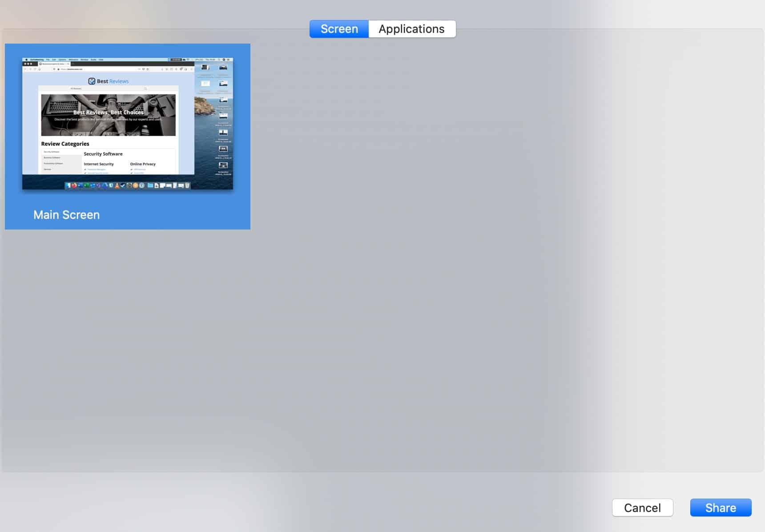
Task: Click the GoToMeeting menu in the preview
Action: [x=37, y=59]
